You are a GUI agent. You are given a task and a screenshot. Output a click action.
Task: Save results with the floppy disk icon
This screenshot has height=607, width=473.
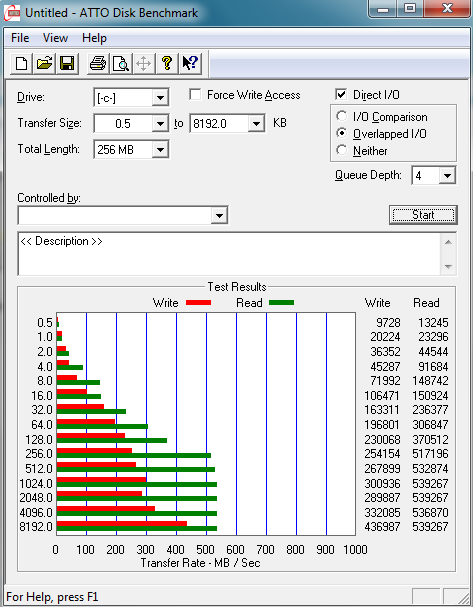67,63
